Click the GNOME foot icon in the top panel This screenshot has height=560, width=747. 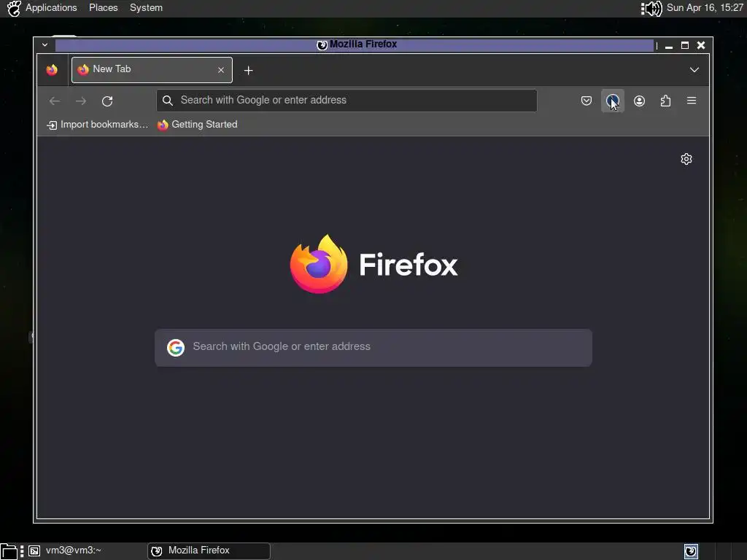coord(14,8)
